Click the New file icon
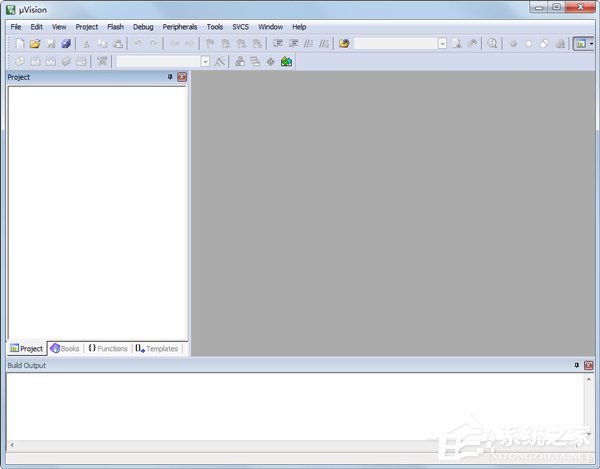The width and height of the screenshot is (600, 469). click(x=20, y=44)
